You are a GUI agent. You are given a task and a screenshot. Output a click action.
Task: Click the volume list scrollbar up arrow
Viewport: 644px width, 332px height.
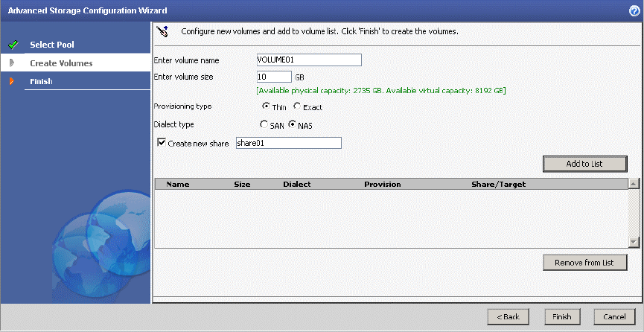[634, 183]
